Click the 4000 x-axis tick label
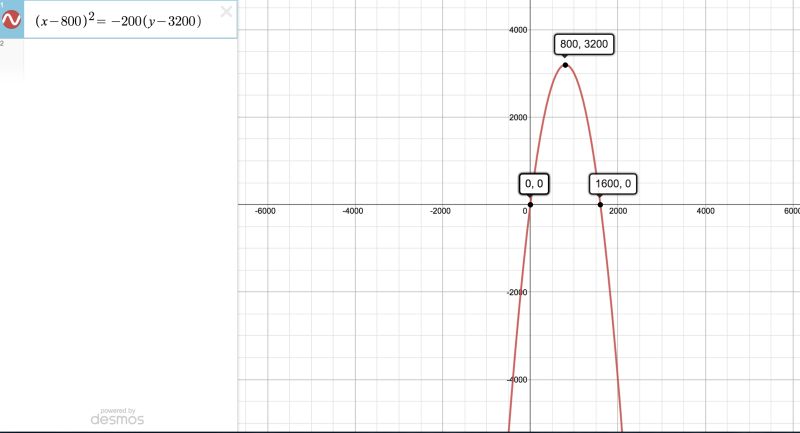Image resolution: width=800 pixels, height=433 pixels. tap(705, 211)
